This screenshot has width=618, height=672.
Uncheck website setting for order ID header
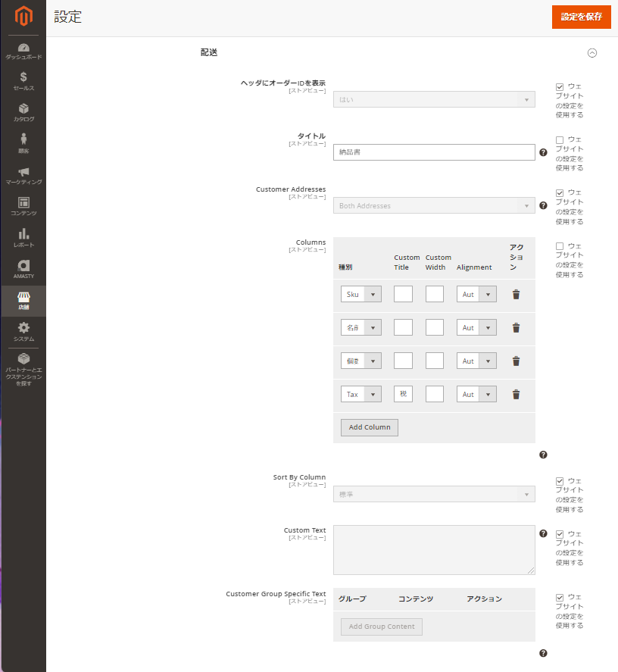[x=559, y=87]
